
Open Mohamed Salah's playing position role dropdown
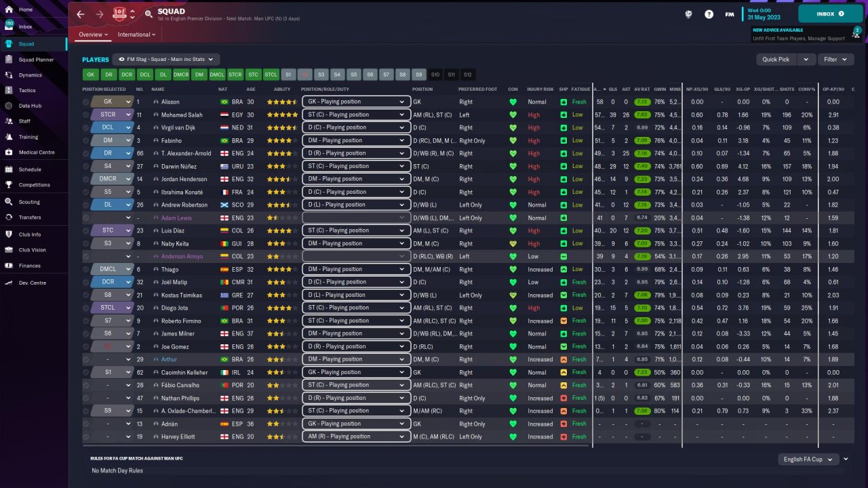357,115
